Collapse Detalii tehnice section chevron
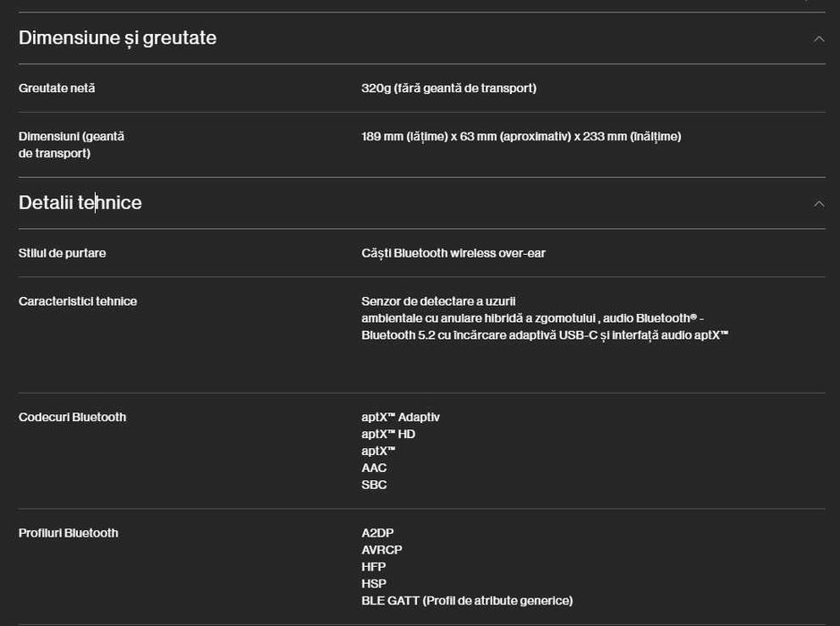Image resolution: width=840 pixels, height=626 pixels. pos(818,204)
